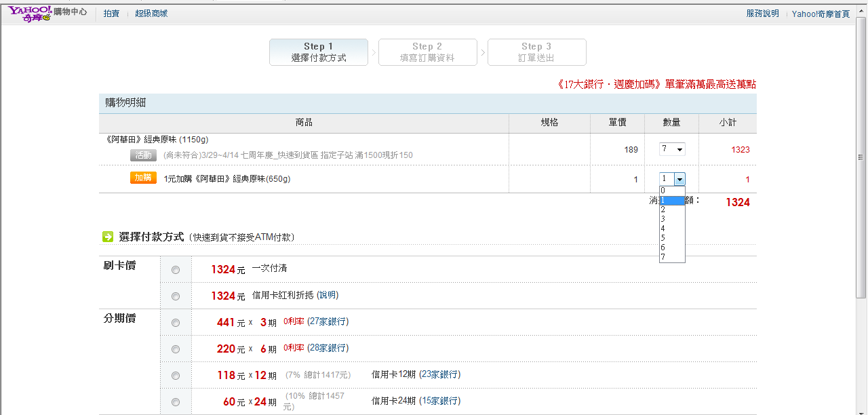This screenshot has height=415, width=868.
Task: Select the 信用卡紅利折抵 radio button
Action: click(176, 296)
